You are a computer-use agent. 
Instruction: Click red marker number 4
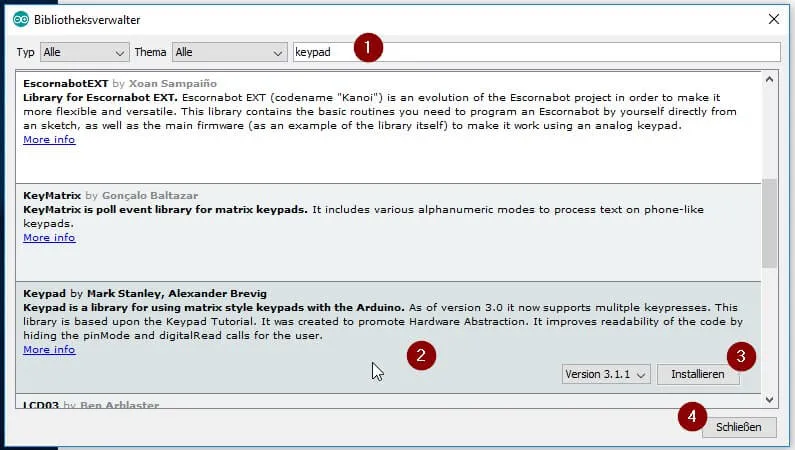point(691,416)
